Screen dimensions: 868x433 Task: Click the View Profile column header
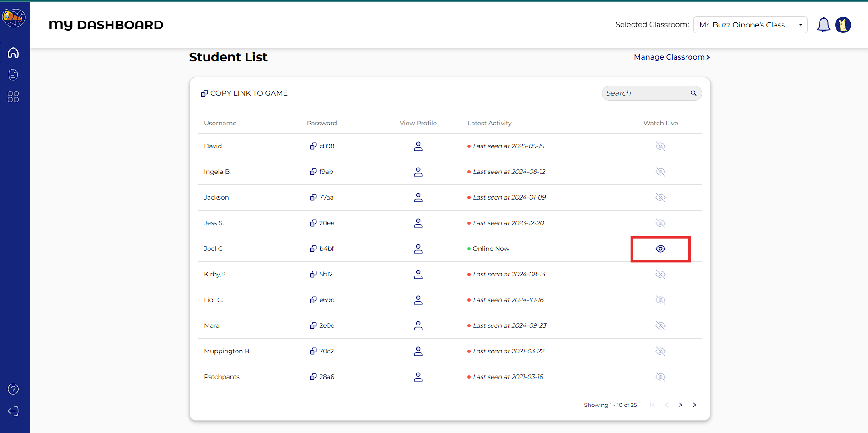click(x=418, y=123)
